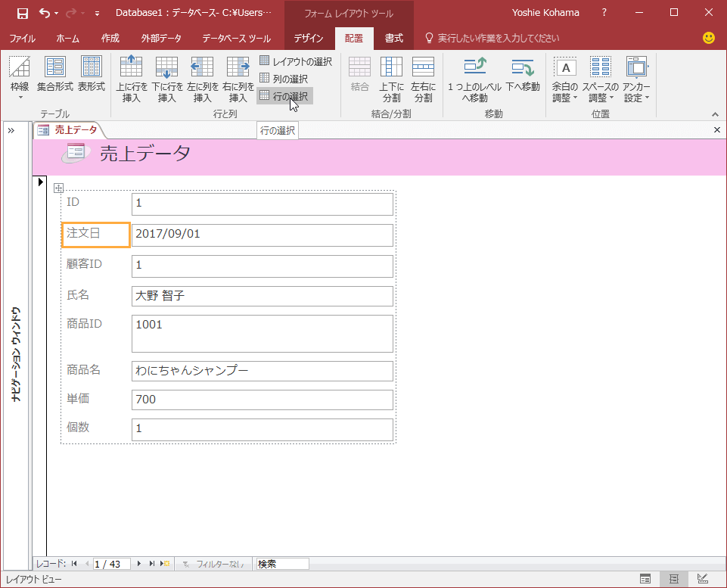Insert a column to the left (左に列を挿入)
Image resolution: width=727 pixels, height=588 pixels.
click(202, 79)
